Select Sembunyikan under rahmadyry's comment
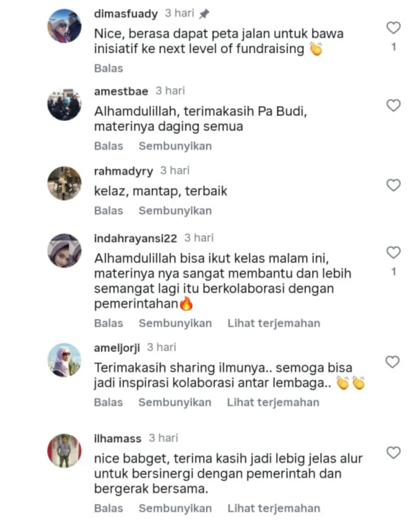This screenshot has width=420, height=525. click(175, 211)
